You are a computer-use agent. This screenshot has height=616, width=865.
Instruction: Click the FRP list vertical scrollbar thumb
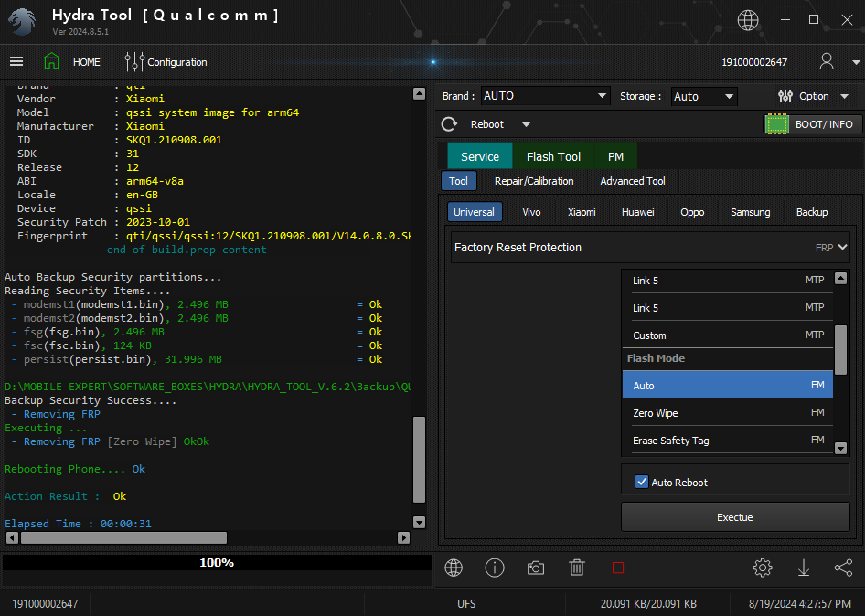pyautogui.click(x=840, y=350)
